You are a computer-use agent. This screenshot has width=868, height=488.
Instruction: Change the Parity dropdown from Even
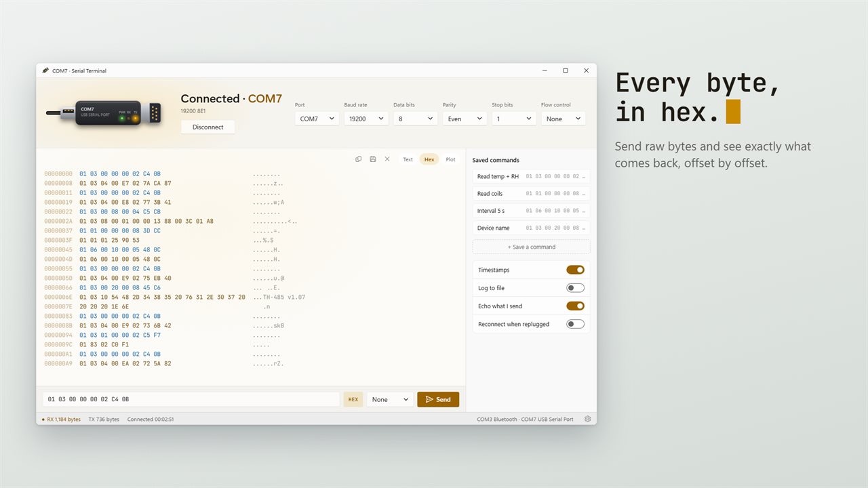[x=465, y=119]
